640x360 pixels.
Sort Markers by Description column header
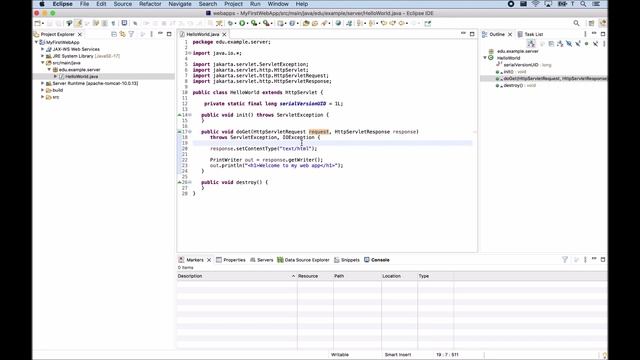coord(236,276)
